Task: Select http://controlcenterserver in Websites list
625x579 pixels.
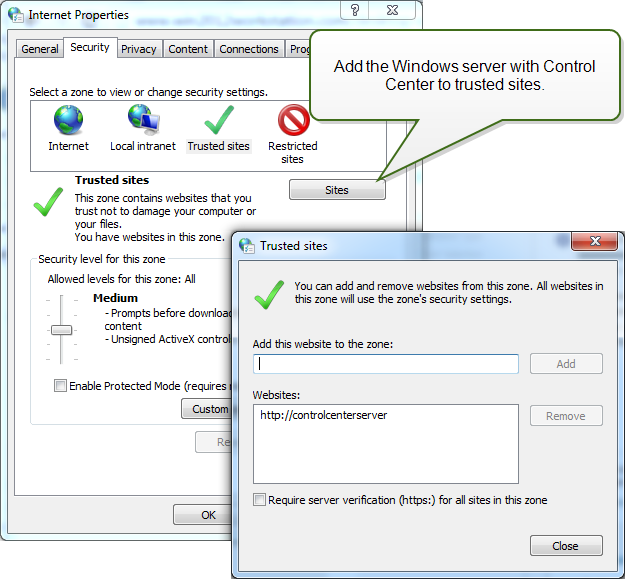Action: tap(323, 415)
